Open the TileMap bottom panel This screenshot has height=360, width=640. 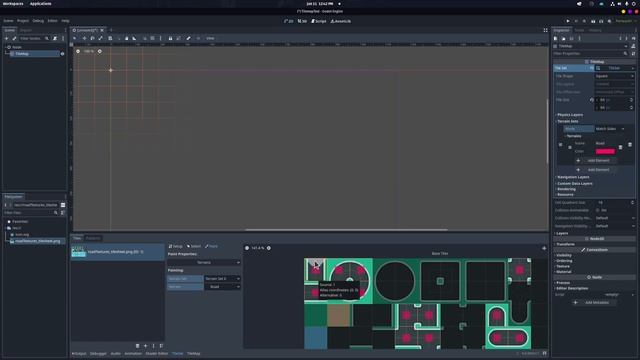click(x=193, y=353)
